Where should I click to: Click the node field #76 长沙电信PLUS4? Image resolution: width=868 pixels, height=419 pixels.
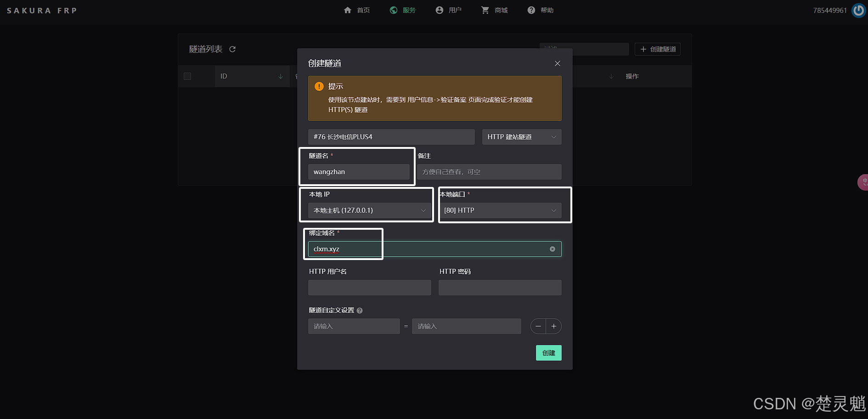(391, 137)
